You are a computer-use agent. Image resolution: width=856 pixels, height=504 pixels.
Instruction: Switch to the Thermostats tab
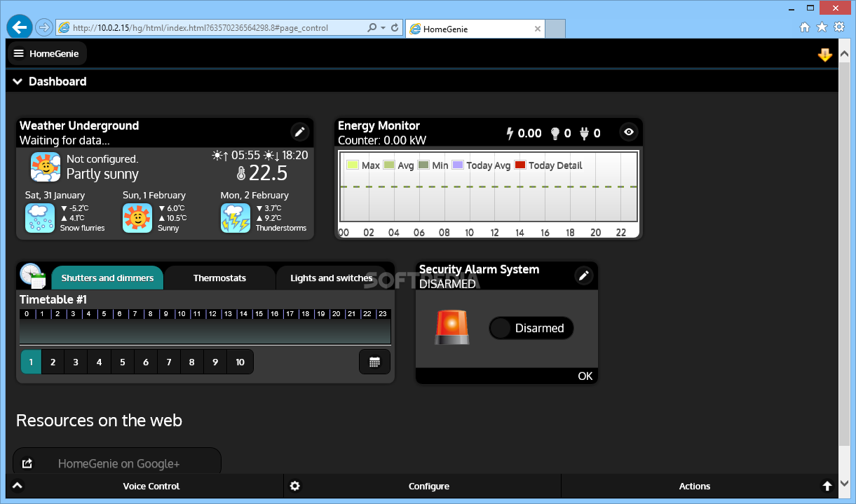tap(219, 278)
